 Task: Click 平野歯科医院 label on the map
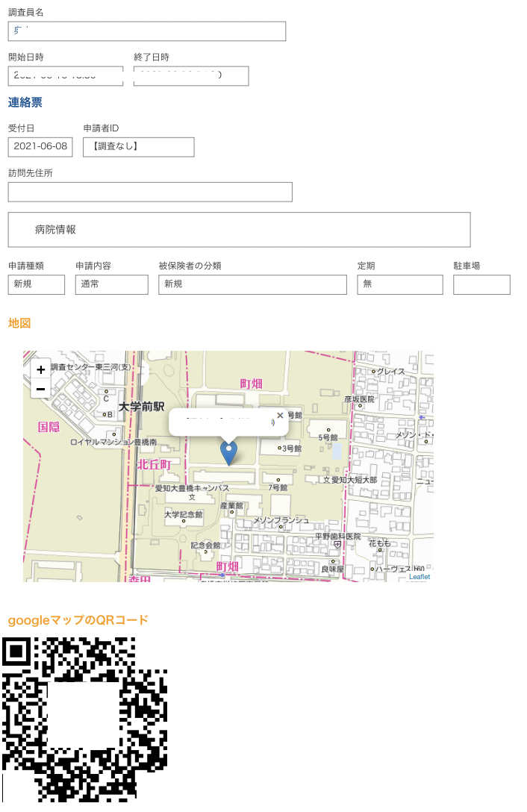[x=338, y=537]
